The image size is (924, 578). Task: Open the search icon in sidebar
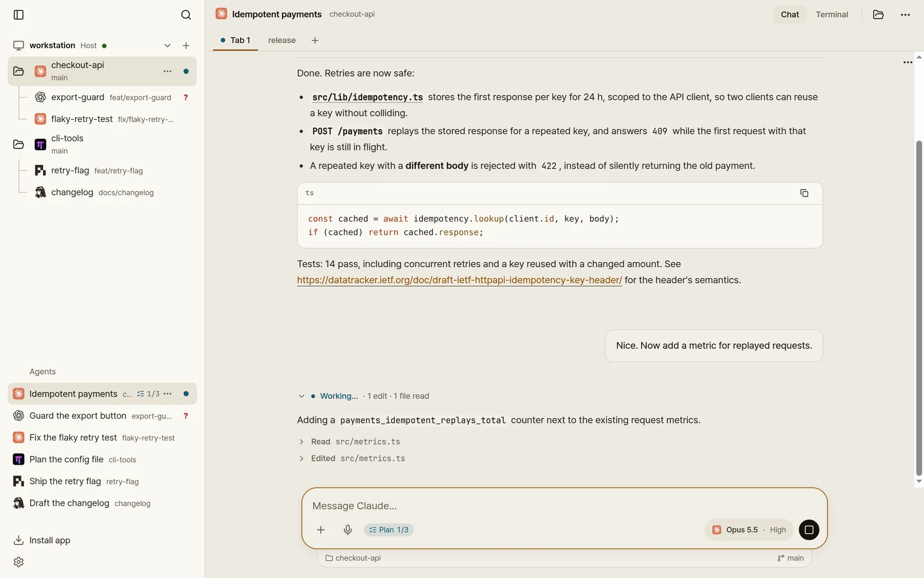[x=186, y=14]
